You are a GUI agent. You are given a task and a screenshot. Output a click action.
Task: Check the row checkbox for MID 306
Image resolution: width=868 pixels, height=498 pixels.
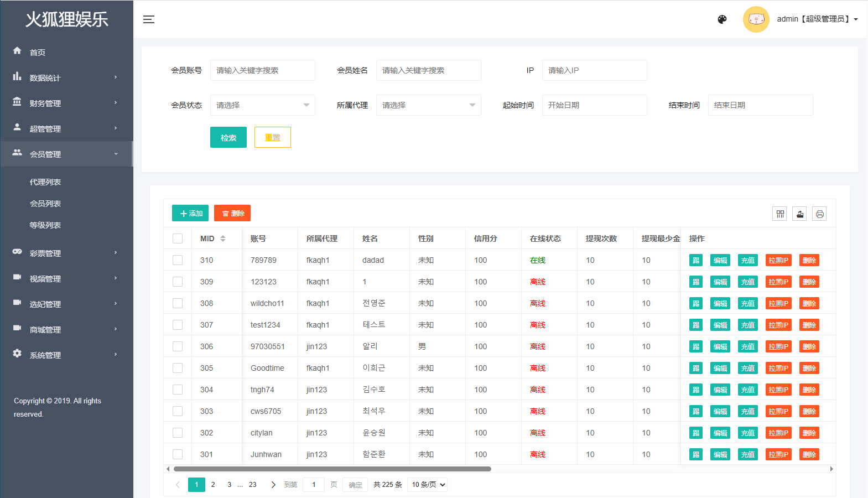tap(178, 346)
